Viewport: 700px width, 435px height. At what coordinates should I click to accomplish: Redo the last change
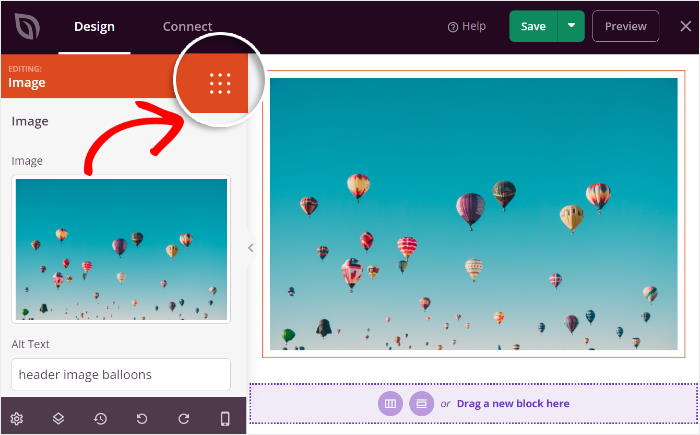click(x=183, y=418)
